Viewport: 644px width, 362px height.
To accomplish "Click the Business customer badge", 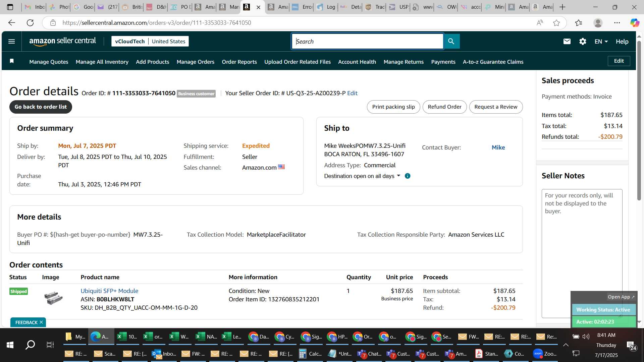I will click(196, 94).
